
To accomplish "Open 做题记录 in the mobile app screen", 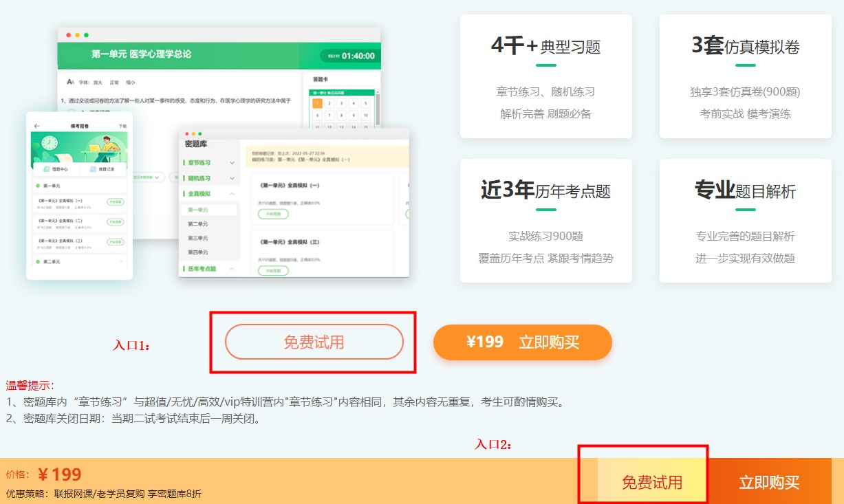I will (102, 168).
